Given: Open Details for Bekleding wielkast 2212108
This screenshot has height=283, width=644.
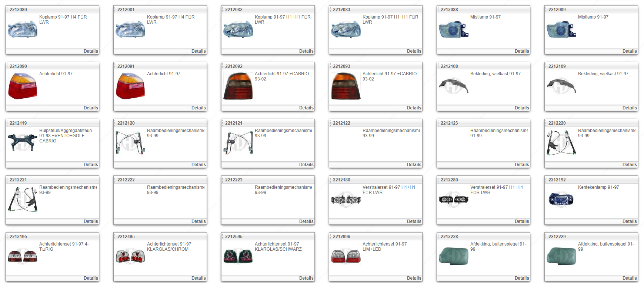Looking at the screenshot, I should [x=521, y=108].
